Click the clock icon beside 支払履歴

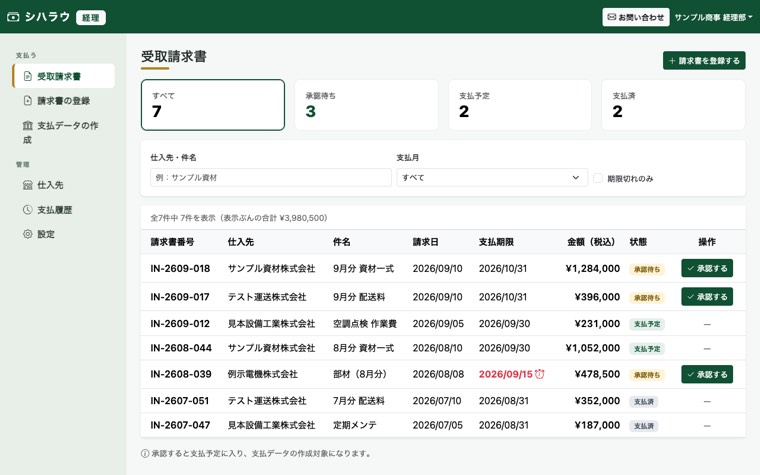click(28, 209)
